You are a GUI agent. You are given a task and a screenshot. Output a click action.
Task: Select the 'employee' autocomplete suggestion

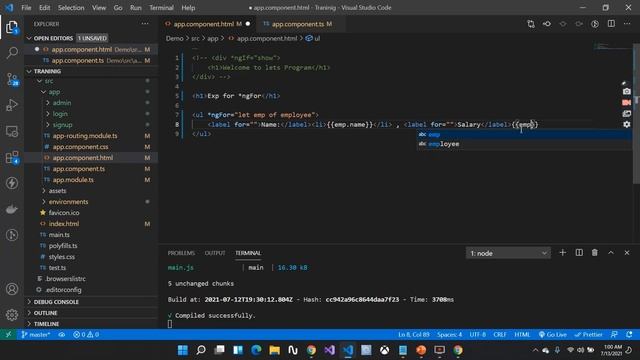point(524,144)
